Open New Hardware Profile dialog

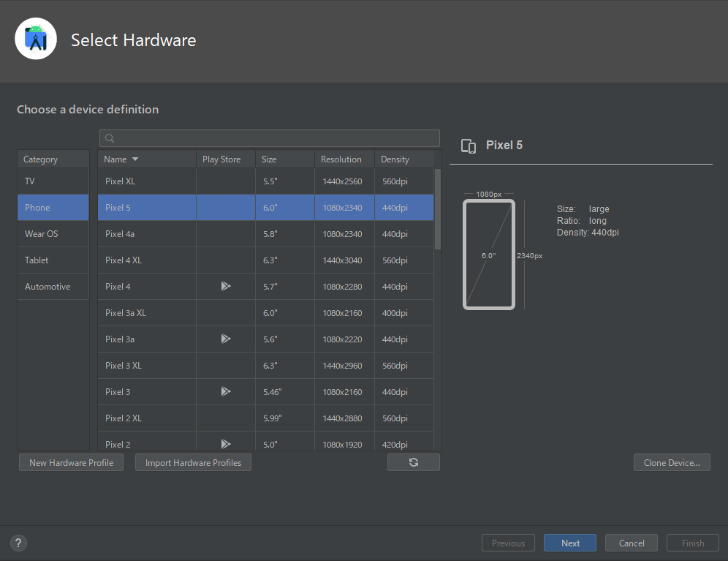pyautogui.click(x=71, y=462)
